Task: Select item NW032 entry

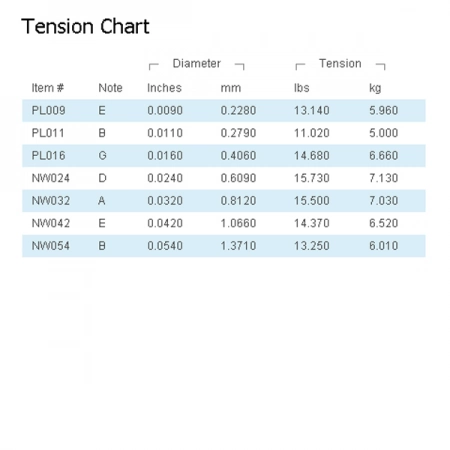Action: 51,201
